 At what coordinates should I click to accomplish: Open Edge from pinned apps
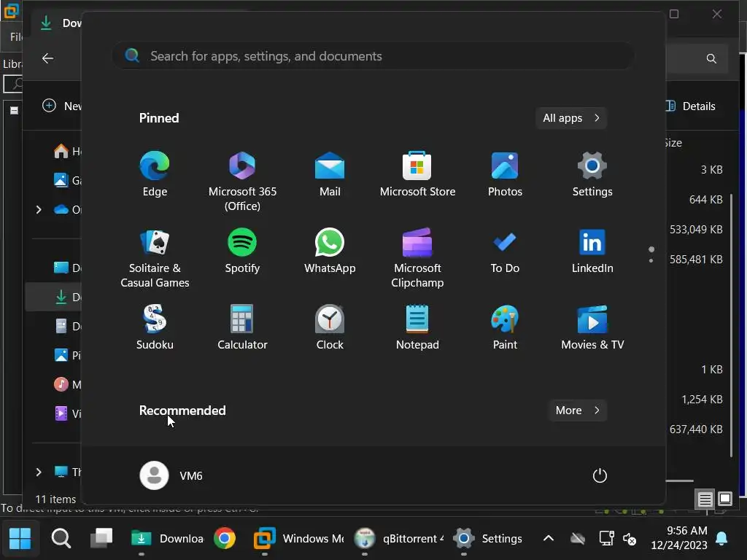(x=155, y=174)
